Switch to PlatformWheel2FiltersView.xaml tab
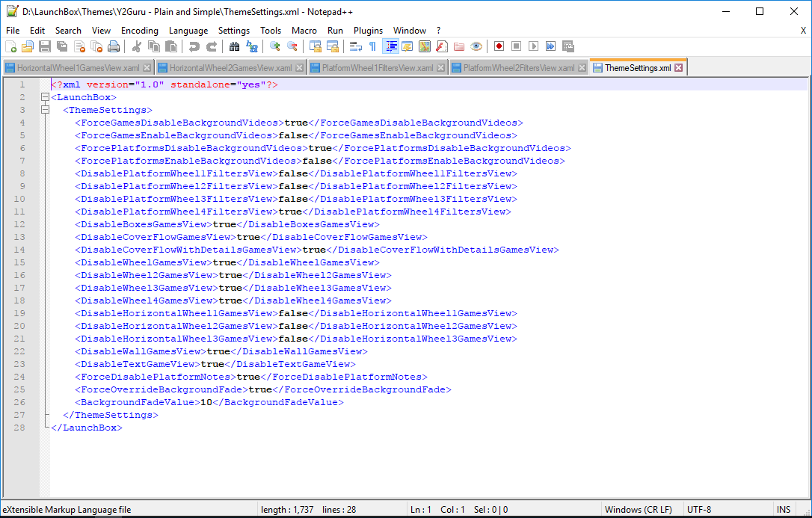This screenshot has width=812, height=518. pyautogui.click(x=519, y=68)
